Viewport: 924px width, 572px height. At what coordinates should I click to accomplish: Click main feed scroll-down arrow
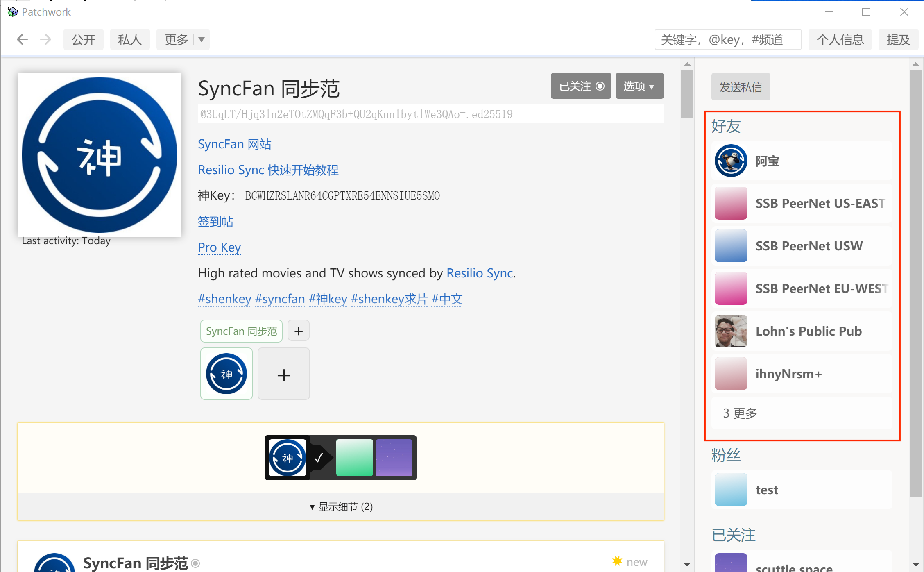687,565
